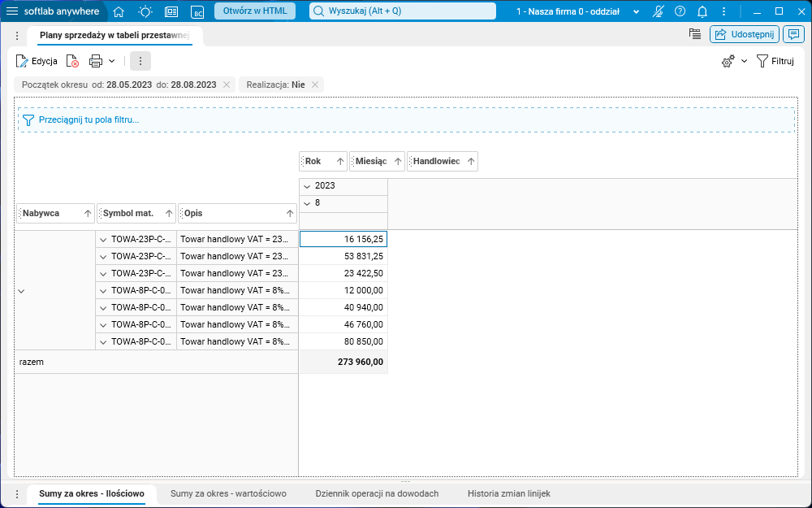
Task: Open tab list three-dot menu beside Plany sprzedaży
Action: point(17,36)
